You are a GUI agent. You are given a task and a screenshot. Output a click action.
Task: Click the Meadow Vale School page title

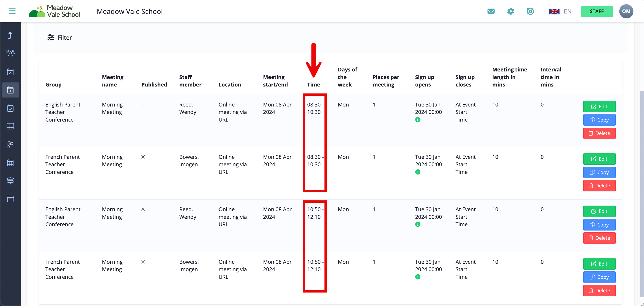click(129, 11)
